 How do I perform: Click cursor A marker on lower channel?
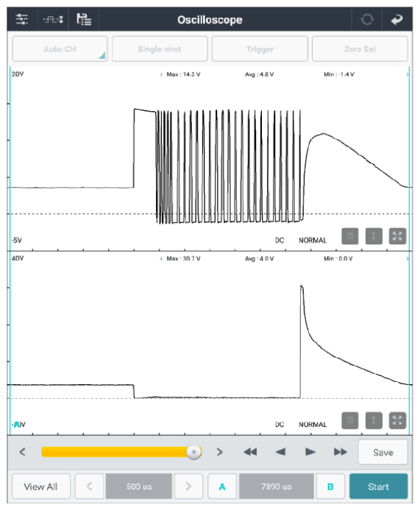click(x=16, y=425)
